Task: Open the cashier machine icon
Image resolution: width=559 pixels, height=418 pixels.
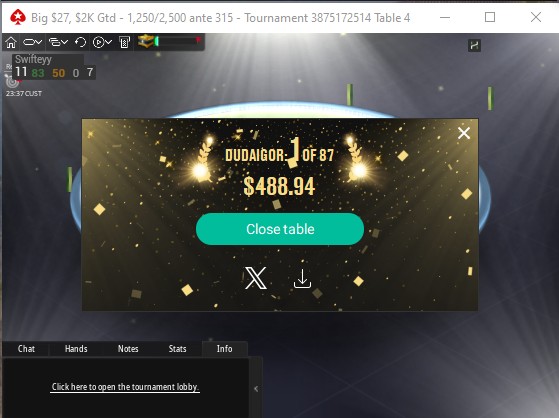Action: point(124,42)
